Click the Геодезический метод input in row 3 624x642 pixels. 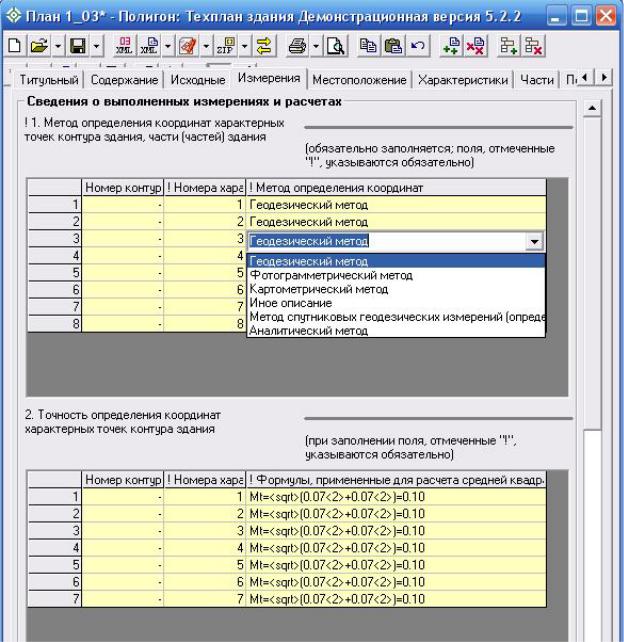coord(386,241)
